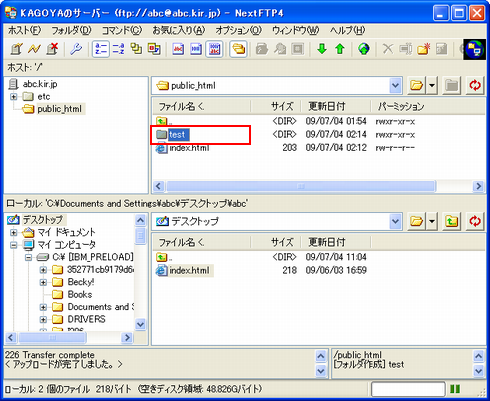The height and width of the screenshot is (401, 490).
Task: Click the overlapping yellow squares icon
Action: [136, 49]
